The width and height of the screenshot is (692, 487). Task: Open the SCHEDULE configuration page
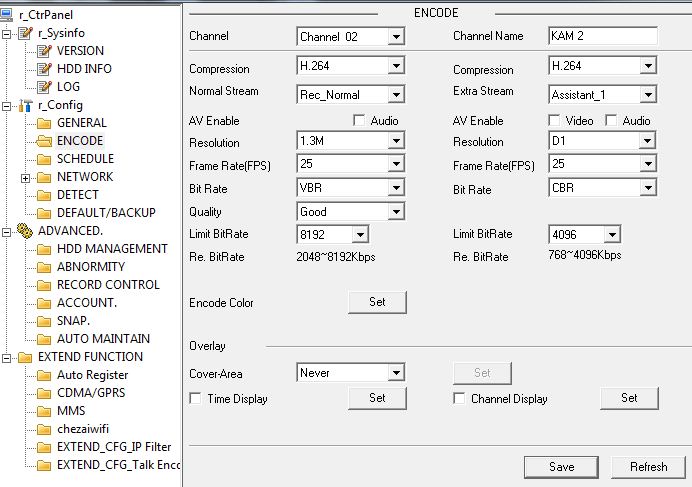(85, 159)
